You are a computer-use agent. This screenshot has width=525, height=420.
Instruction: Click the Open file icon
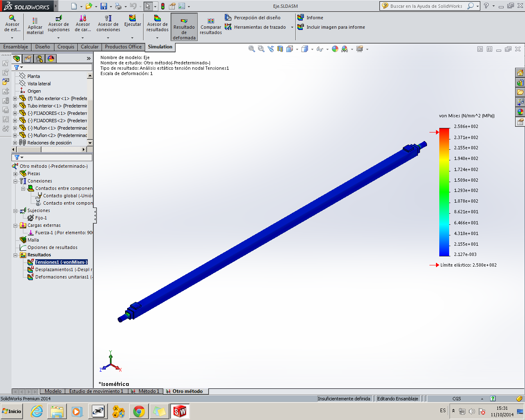click(x=89, y=6)
